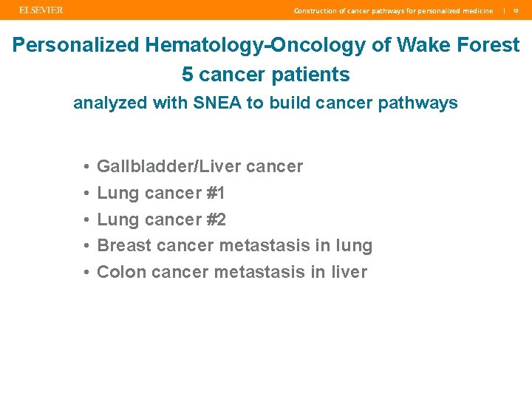Click the bullet dot before Gallbladder/Liver cancer
Image resolution: width=532 pixels, height=399 pixels.
(x=86, y=167)
